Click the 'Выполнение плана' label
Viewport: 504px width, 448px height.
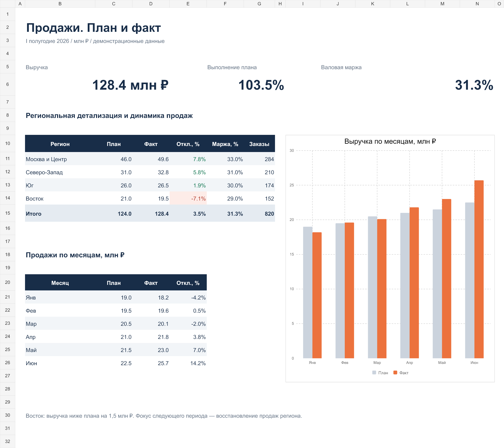(x=232, y=67)
